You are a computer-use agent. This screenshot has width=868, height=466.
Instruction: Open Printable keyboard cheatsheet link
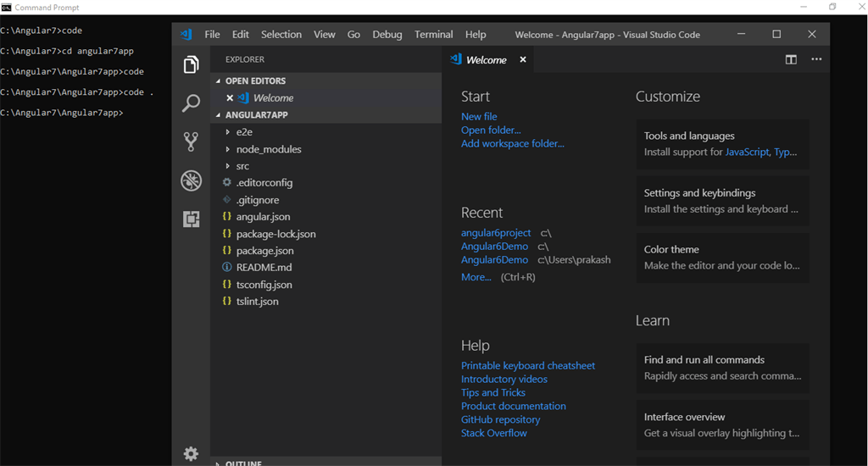tap(528, 365)
